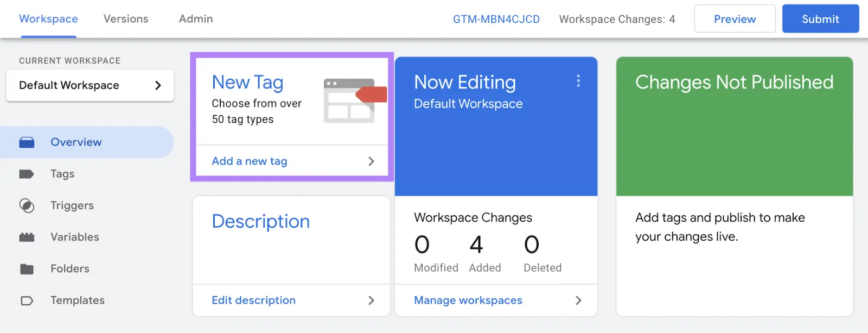868x333 pixels.
Task: Click the New Tag illustration graphic
Action: (354, 100)
